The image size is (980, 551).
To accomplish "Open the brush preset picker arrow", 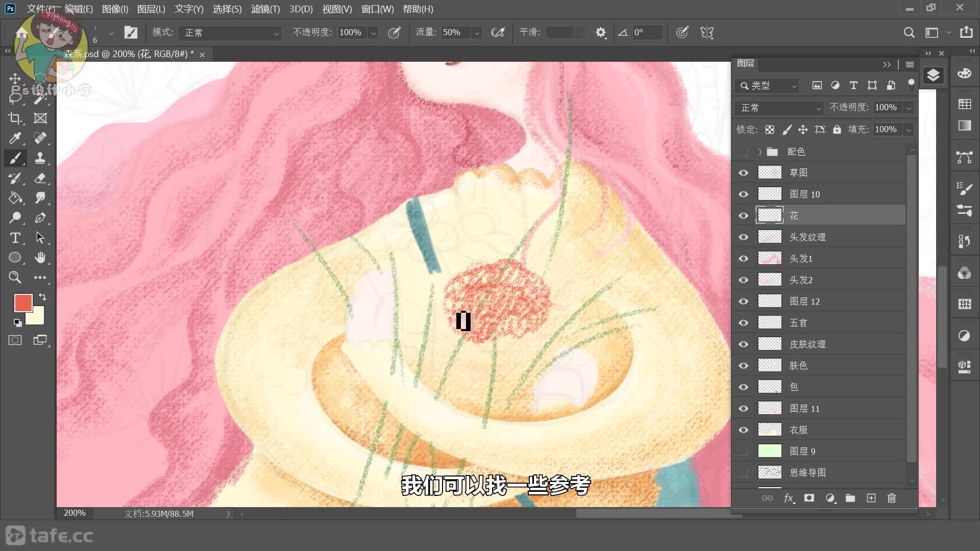I will click(111, 33).
